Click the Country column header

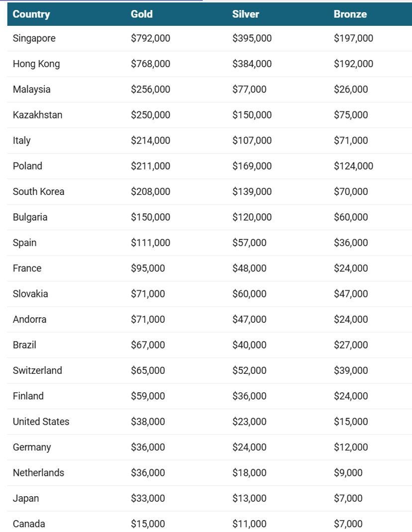(31, 14)
